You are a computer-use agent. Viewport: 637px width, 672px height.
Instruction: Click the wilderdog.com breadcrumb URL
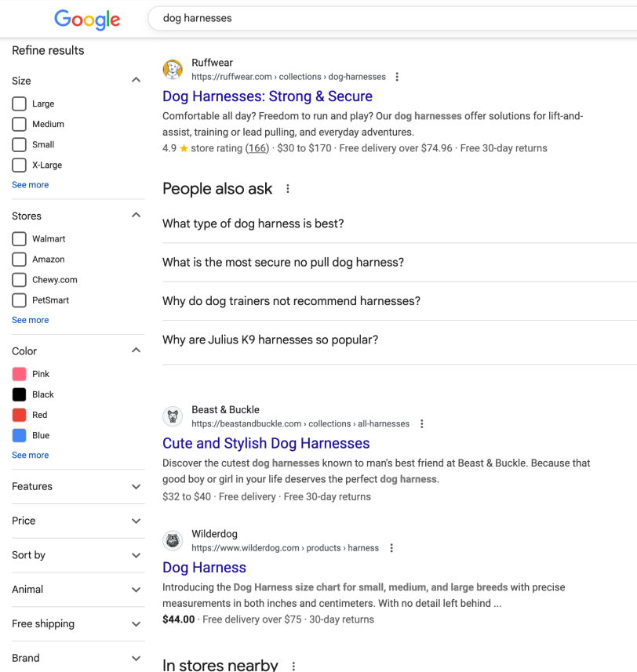point(285,548)
